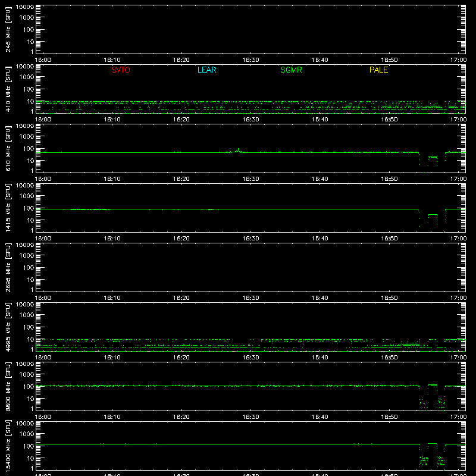Click the calibration step in 1415 MHz trace
The height and width of the screenshot is (476, 476).
[x=433, y=215]
